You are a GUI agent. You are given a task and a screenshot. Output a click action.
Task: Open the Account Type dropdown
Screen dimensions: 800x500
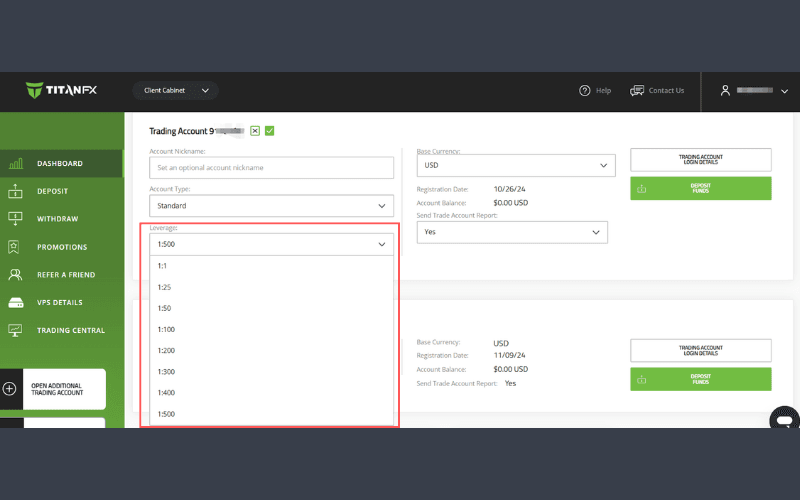[271, 206]
